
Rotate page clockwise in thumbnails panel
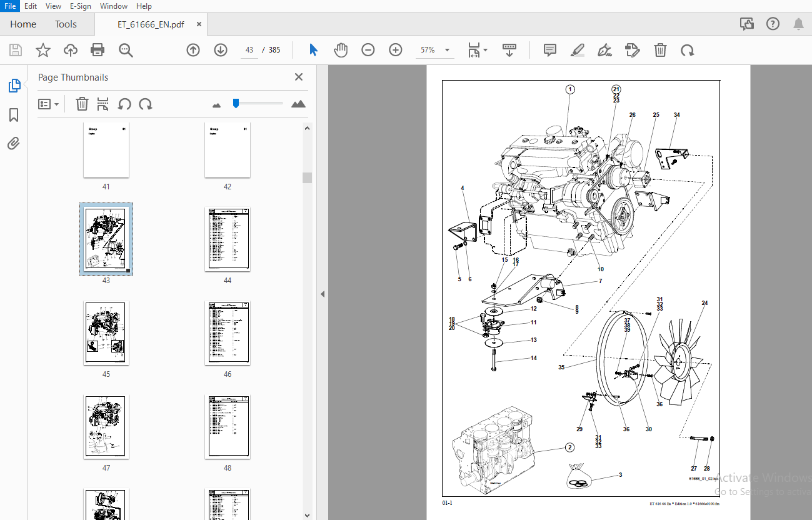tap(146, 104)
